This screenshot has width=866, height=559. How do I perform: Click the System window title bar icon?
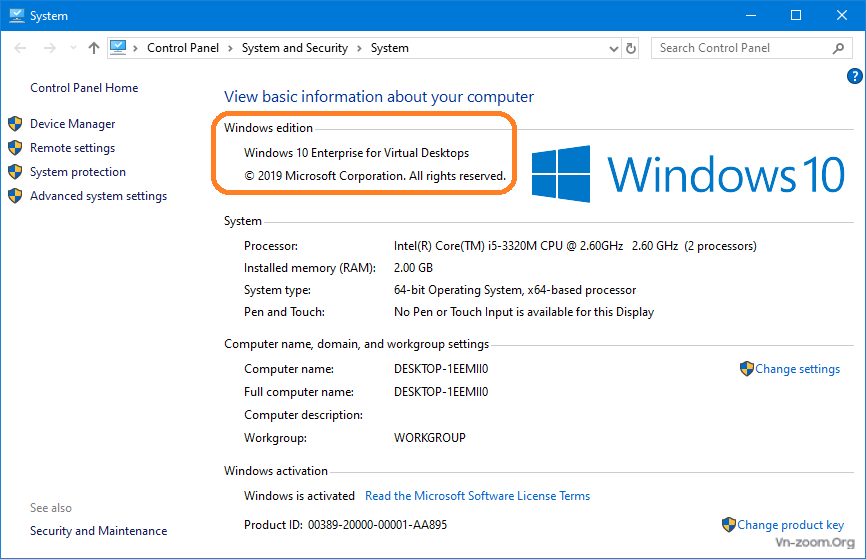coord(17,15)
